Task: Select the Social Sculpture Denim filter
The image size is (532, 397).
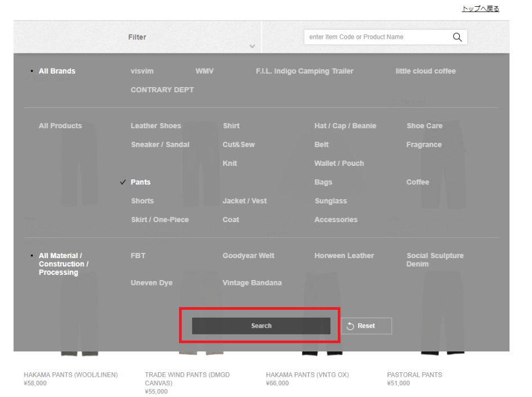Action: point(435,260)
